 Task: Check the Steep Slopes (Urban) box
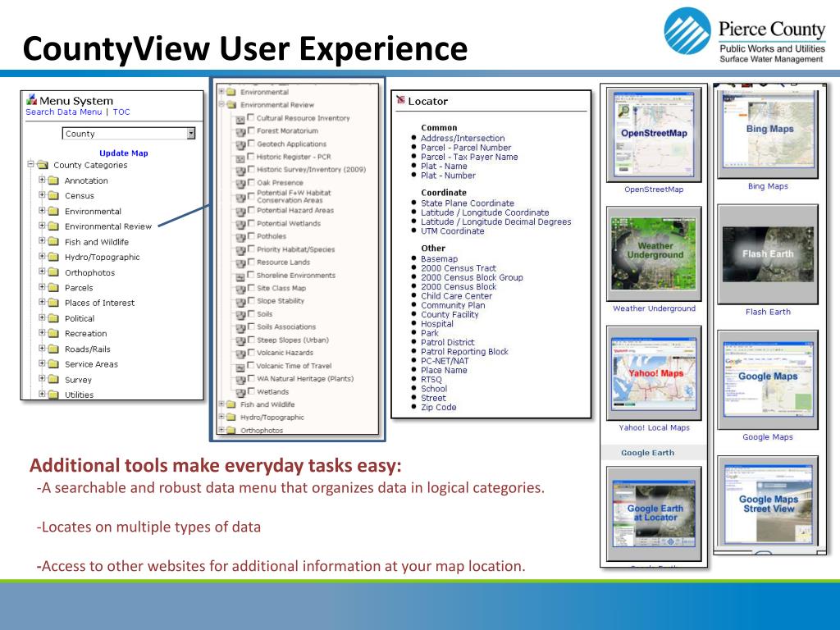[x=251, y=339]
